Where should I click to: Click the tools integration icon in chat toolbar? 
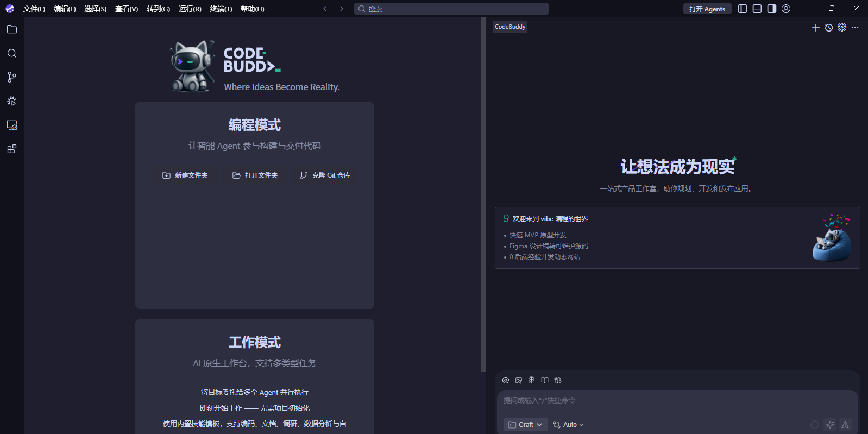tap(558, 380)
